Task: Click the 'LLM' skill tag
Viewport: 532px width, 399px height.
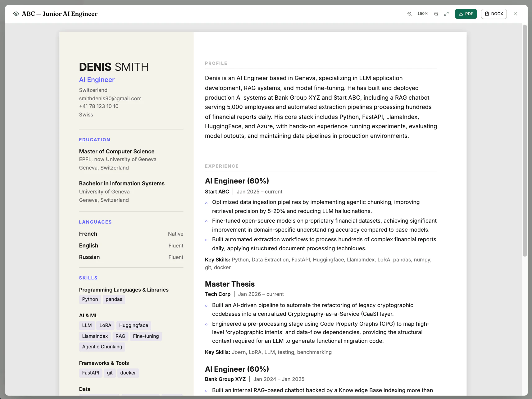Action: [x=87, y=325]
